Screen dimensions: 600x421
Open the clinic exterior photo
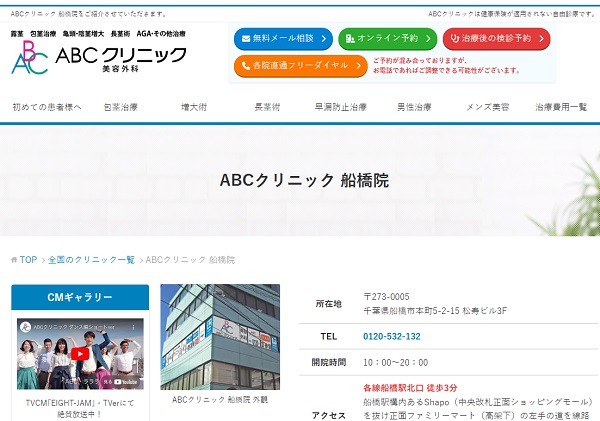click(x=220, y=337)
